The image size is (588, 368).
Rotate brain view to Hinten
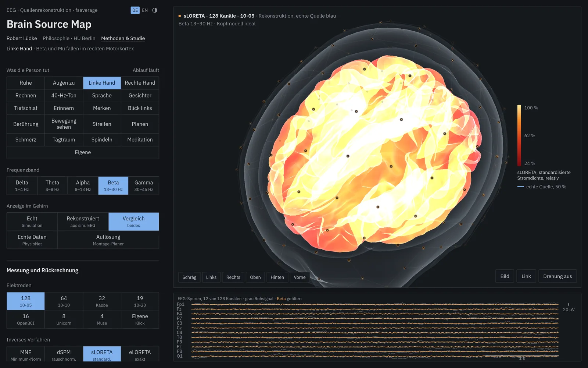coord(277,277)
